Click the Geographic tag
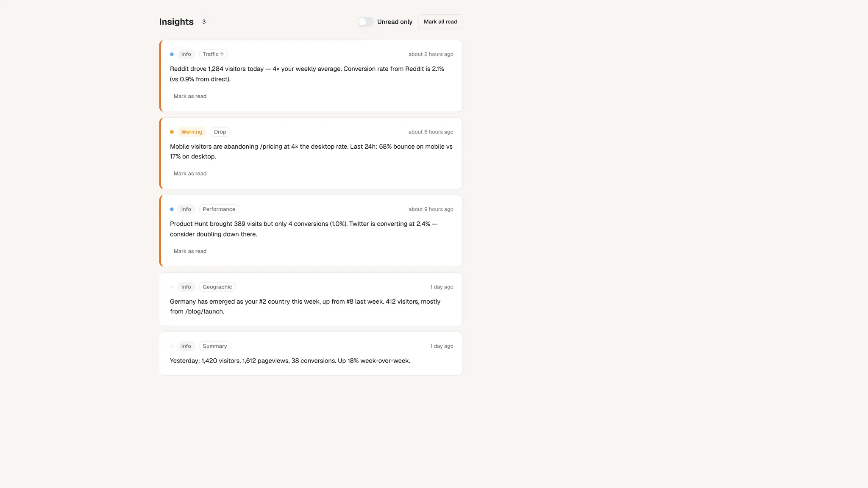The width and height of the screenshot is (868, 488). pyautogui.click(x=217, y=287)
